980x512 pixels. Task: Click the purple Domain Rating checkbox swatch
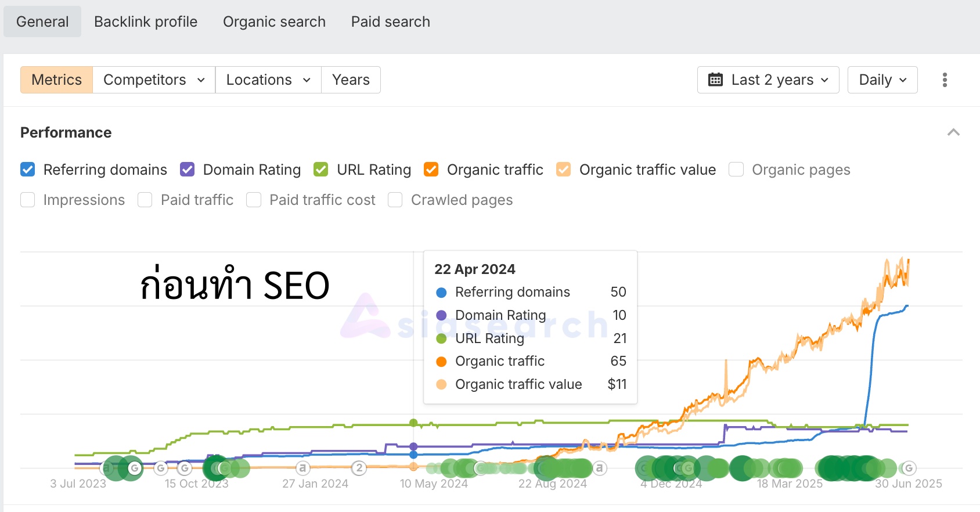click(x=187, y=170)
